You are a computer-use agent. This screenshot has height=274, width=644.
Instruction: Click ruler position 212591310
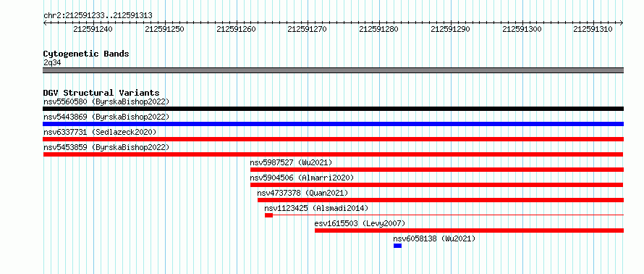pyautogui.click(x=593, y=29)
